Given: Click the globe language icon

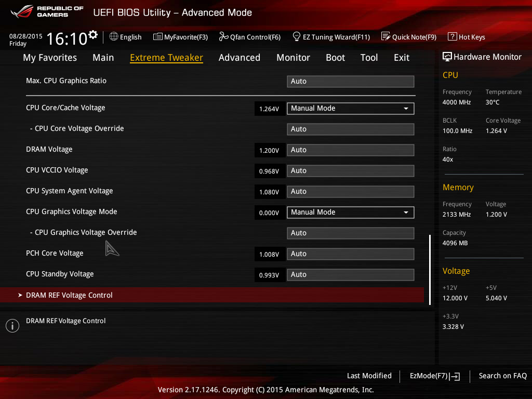Looking at the screenshot, I should [x=114, y=37].
